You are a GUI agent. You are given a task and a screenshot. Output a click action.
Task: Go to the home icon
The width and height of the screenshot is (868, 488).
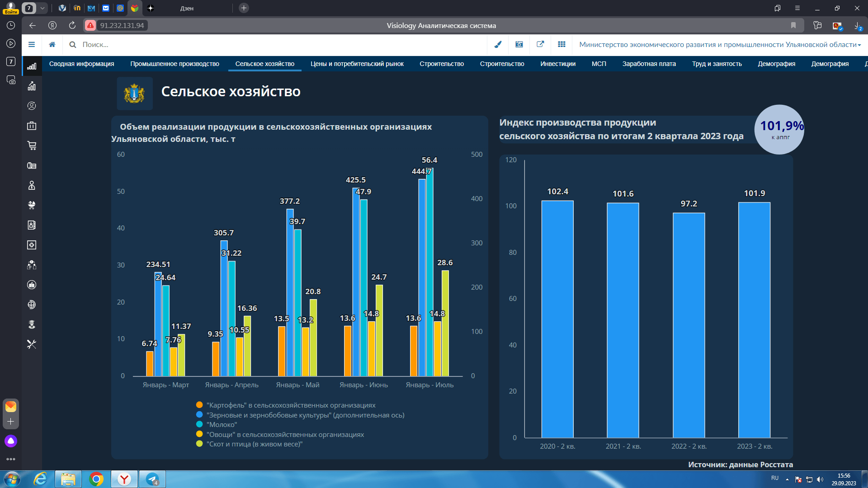click(52, 44)
